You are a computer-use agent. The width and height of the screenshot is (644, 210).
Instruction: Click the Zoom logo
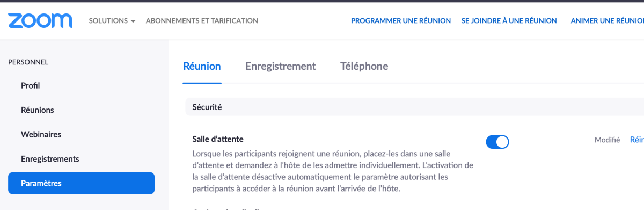[40, 20]
